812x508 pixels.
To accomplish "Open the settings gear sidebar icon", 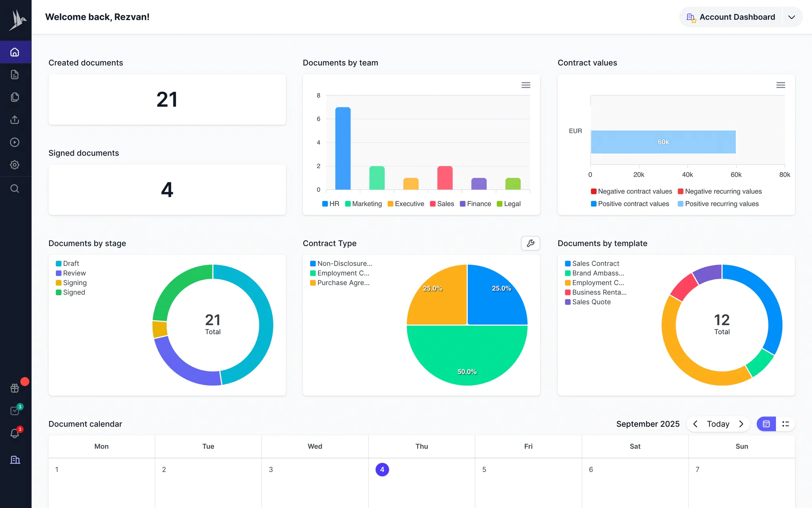I will 15,165.
